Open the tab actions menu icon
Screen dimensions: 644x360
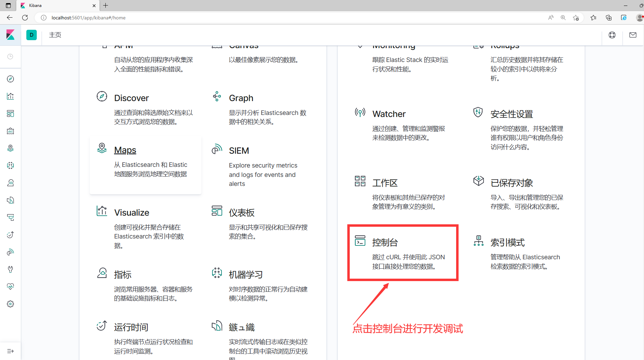click(8, 6)
